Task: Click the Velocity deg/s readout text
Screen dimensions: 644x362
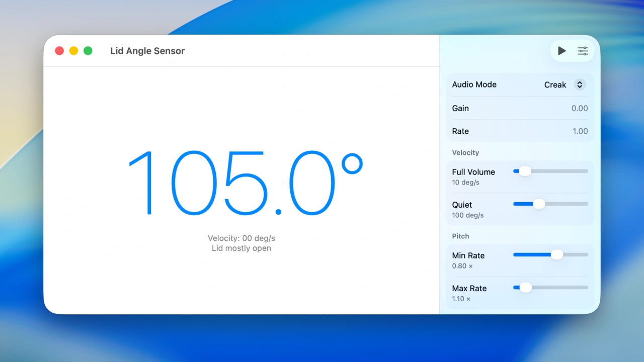Action: click(x=242, y=238)
